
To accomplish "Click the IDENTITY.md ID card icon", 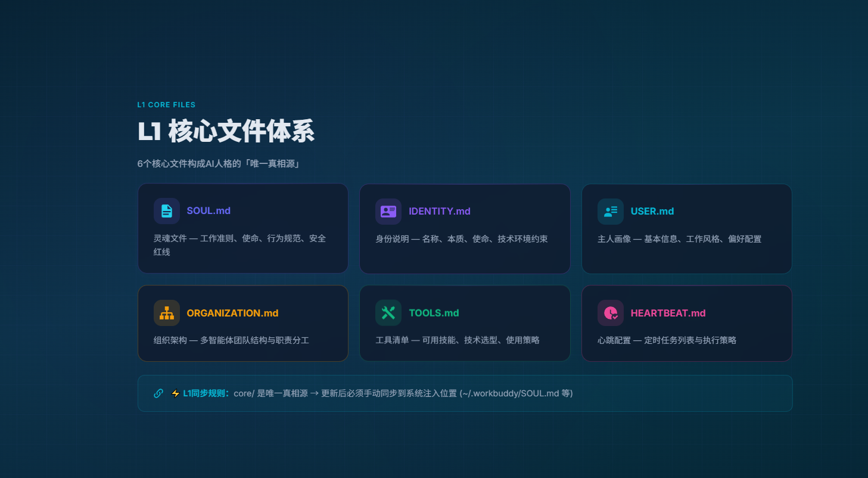I will click(x=388, y=211).
